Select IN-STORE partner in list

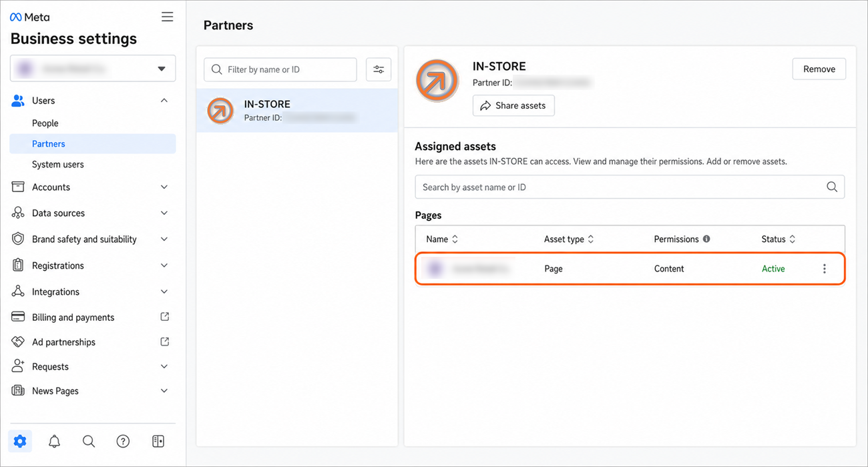coord(297,111)
